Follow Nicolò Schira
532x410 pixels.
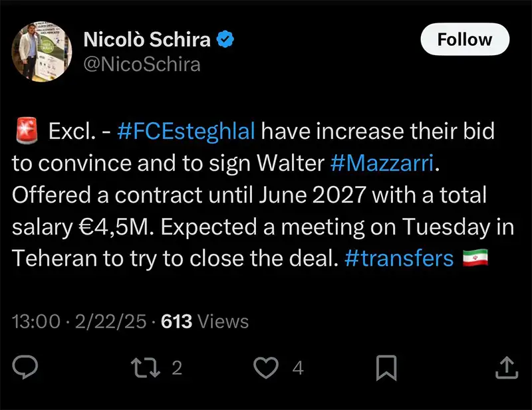coord(465,40)
